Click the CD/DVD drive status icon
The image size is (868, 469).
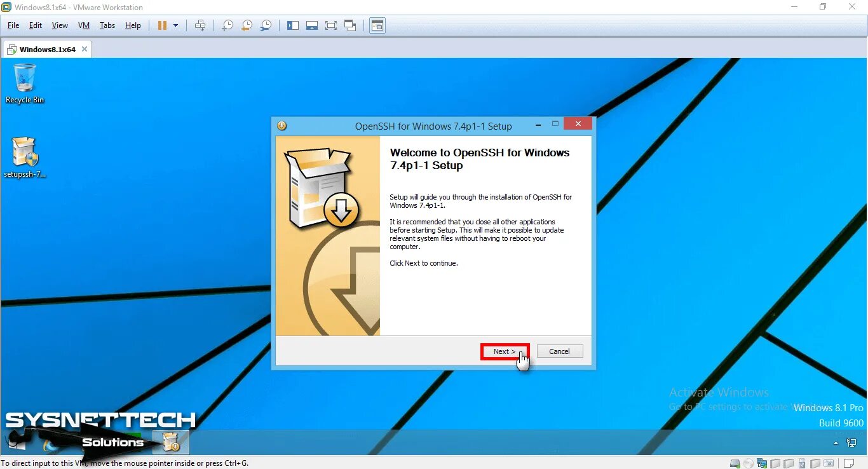tap(749, 463)
